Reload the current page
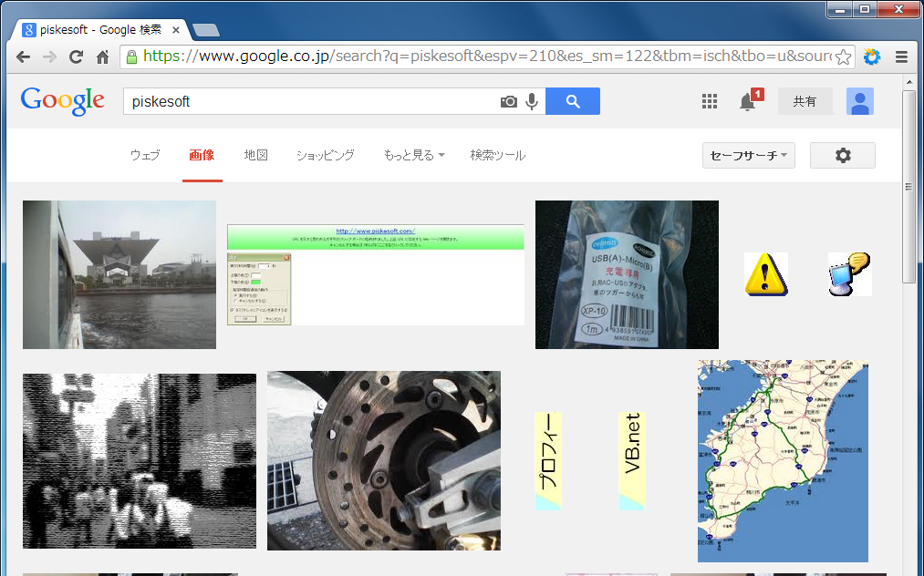 [76, 57]
